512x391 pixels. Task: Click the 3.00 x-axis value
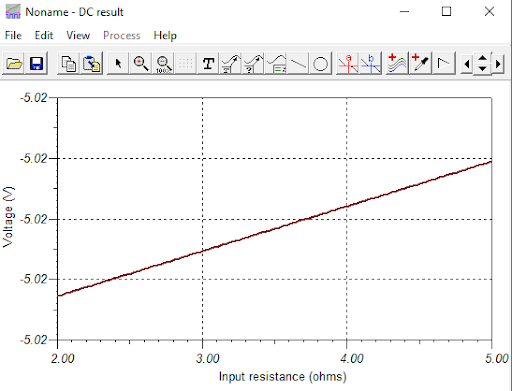tap(207, 359)
